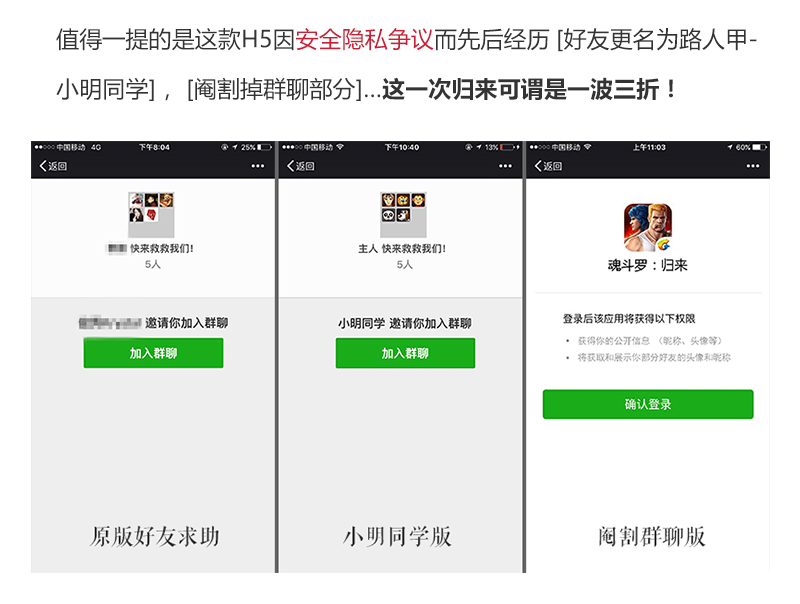The width and height of the screenshot is (800, 604).
Task: Click green 确认登录 button
Action: pyautogui.click(x=648, y=404)
